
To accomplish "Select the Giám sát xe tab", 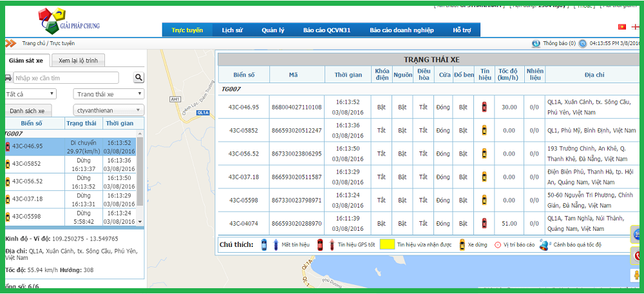I will point(26,61).
